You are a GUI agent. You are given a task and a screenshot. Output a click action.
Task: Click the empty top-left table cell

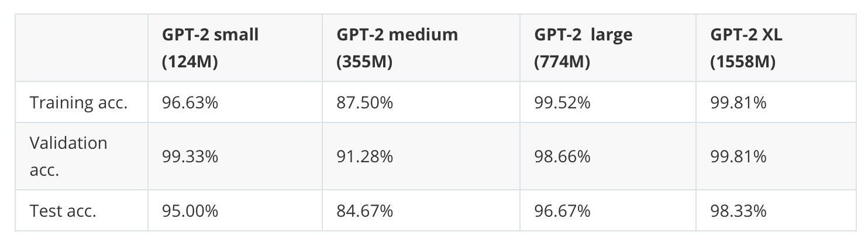pyautogui.click(x=82, y=48)
